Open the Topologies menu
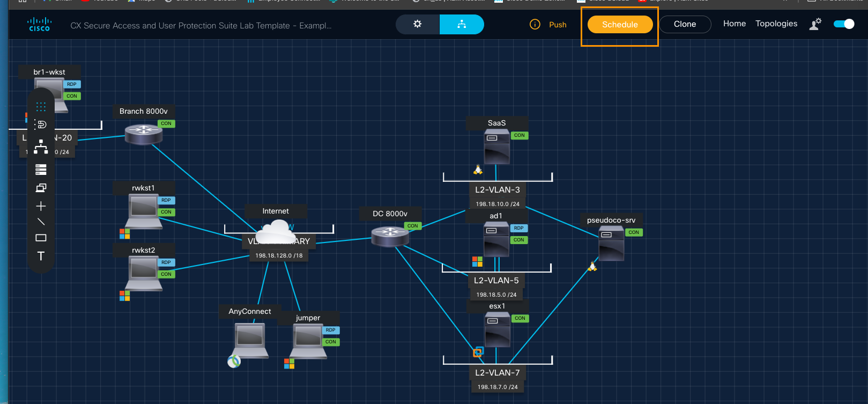The image size is (868, 404). (776, 24)
